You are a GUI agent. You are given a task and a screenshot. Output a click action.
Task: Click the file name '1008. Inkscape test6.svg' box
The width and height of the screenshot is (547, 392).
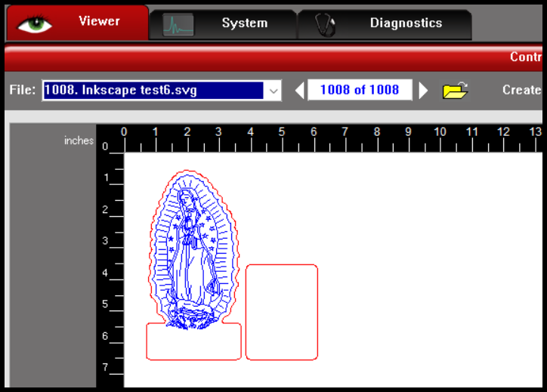151,91
